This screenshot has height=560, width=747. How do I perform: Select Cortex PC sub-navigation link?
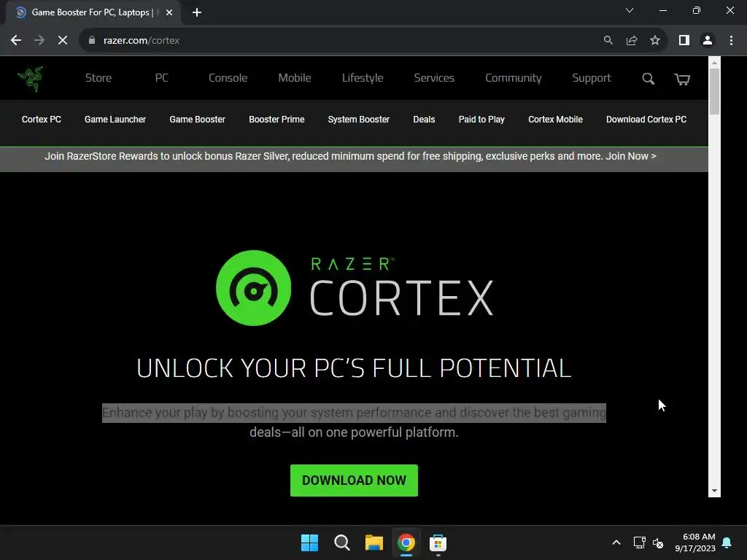click(42, 120)
